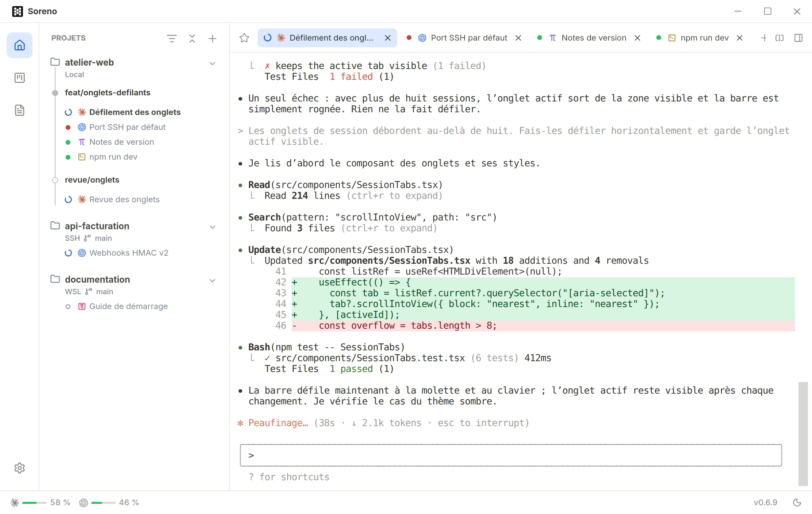
Task: Switch to Port SSH par défaut tab
Action: pos(465,38)
